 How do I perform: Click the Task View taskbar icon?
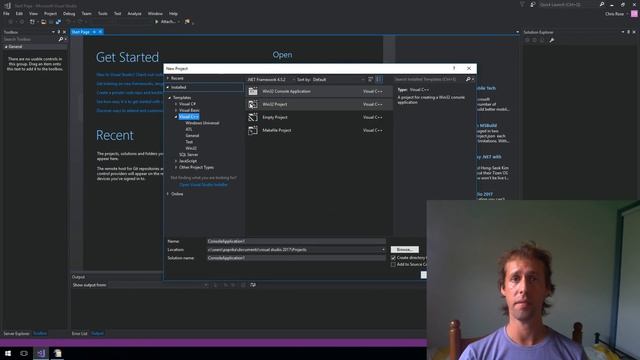pyautogui.click(x=24, y=353)
